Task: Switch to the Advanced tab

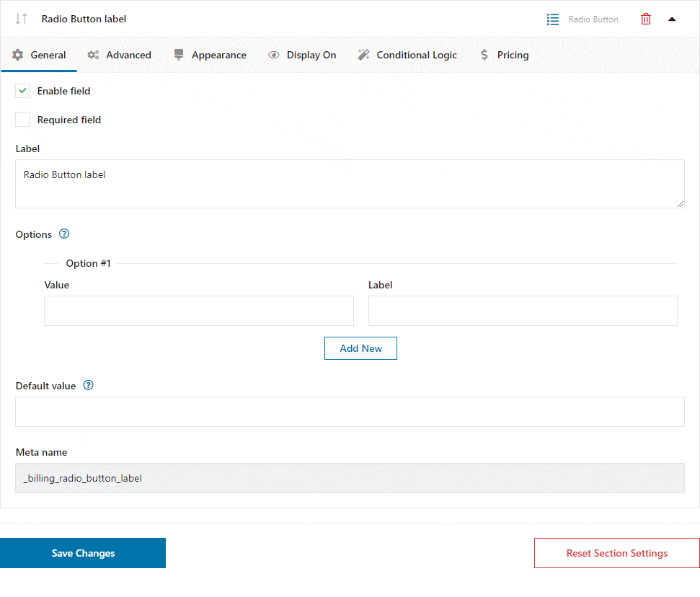Action: point(120,55)
